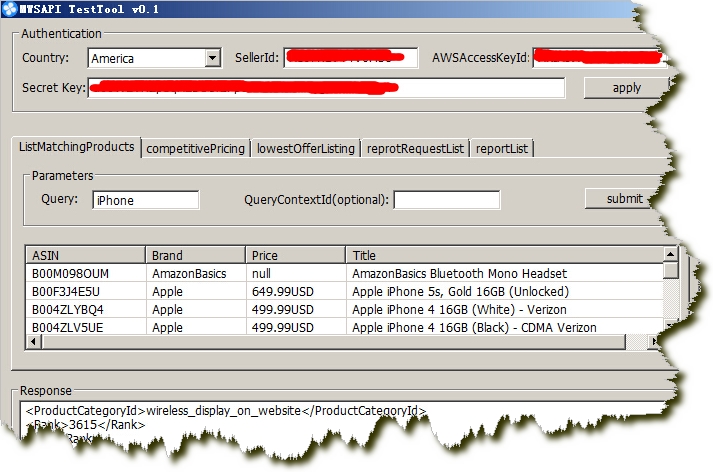The height and width of the screenshot is (472, 713).
Task: Sort by the Title column header
Action: pos(504,255)
